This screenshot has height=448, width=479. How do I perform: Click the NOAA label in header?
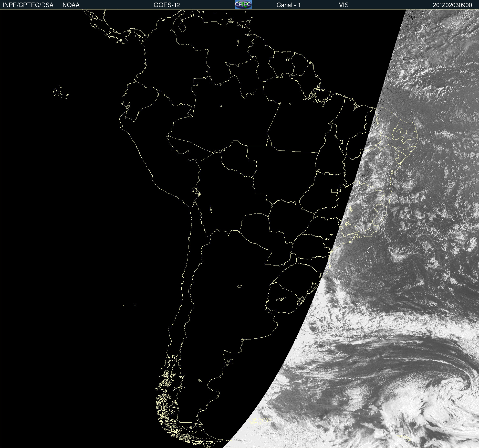pos(71,5)
